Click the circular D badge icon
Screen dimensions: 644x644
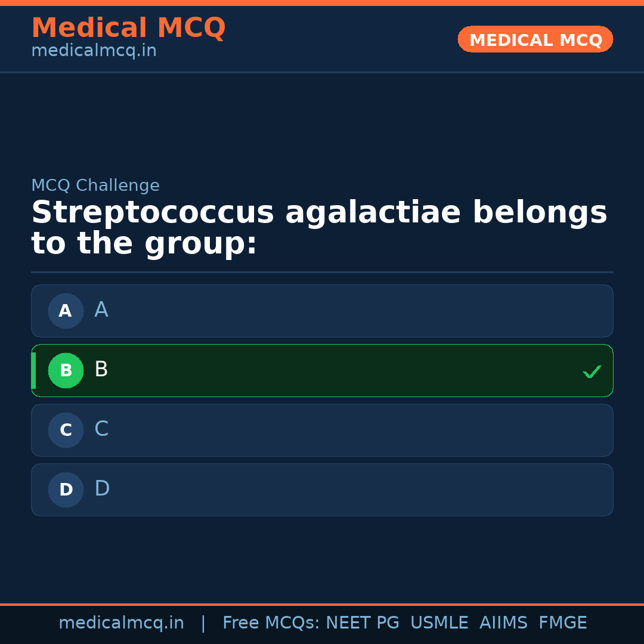66,490
